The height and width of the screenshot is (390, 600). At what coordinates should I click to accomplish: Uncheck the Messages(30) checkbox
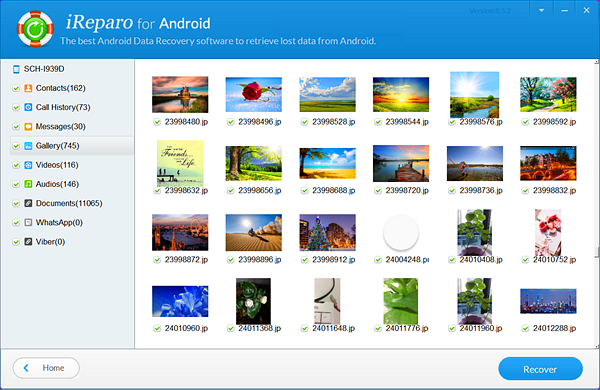pos(16,127)
